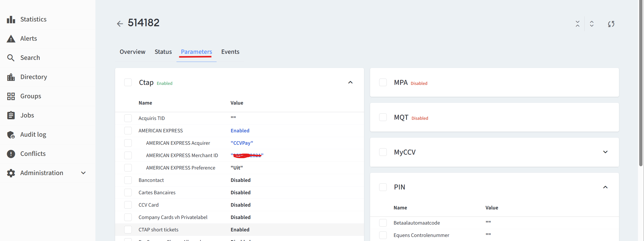Go to the Search page
Viewport: 644px width, 241px height.
tap(30, 58)
